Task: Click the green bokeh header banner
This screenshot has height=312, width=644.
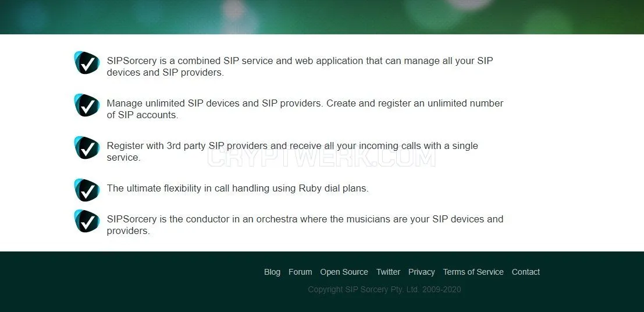Action: (322, 17)
